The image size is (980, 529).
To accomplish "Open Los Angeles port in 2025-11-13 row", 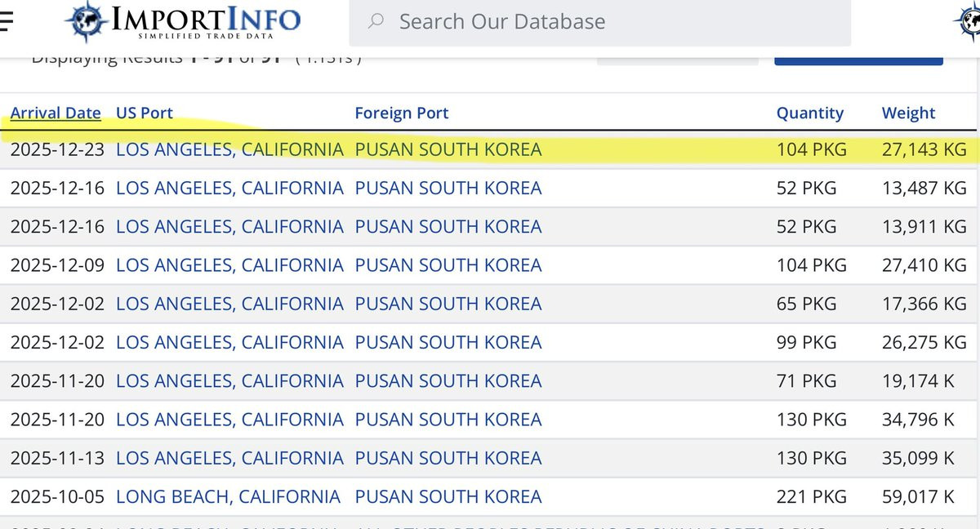I will 229,458.
